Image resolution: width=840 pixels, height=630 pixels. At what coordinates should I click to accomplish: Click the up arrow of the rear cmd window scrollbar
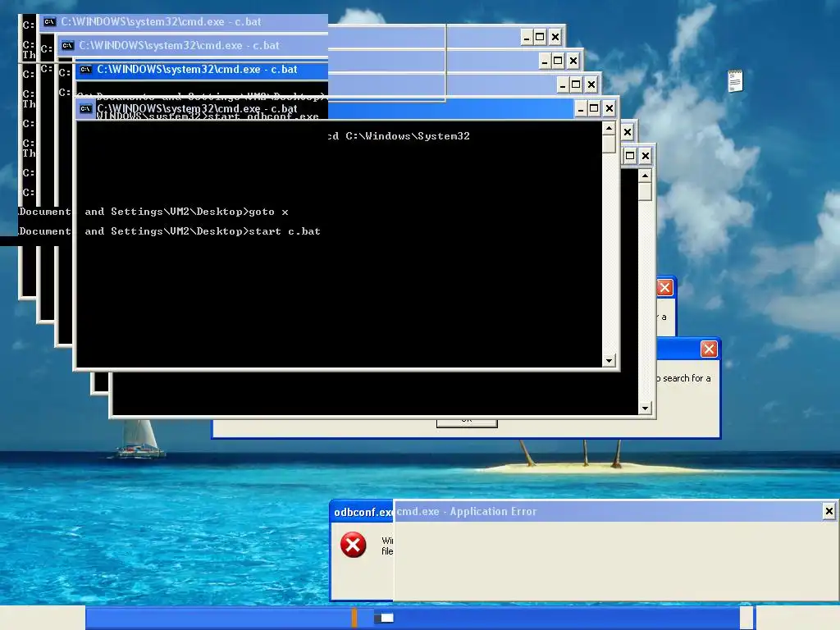[x=645, y=176]
